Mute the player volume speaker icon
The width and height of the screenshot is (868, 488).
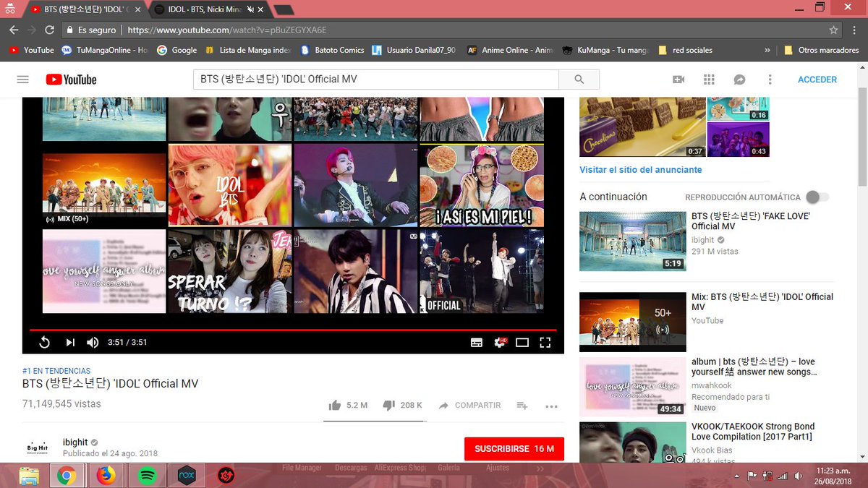click(93, 342)
